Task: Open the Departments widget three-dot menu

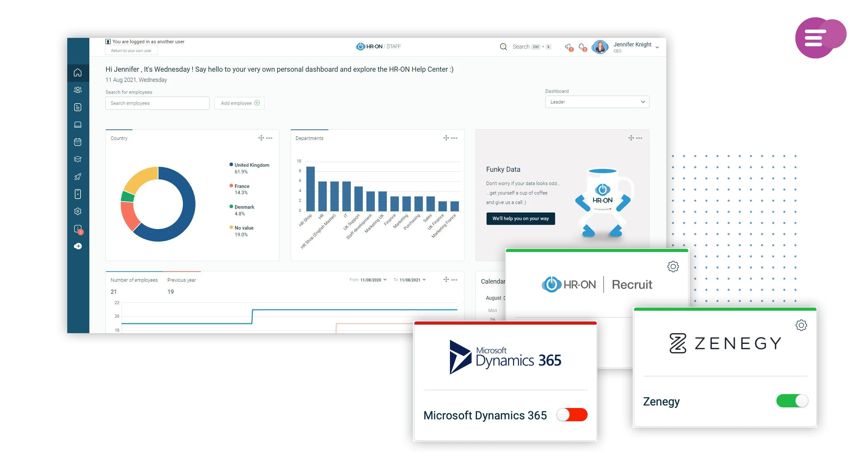Action: (454, 138)
